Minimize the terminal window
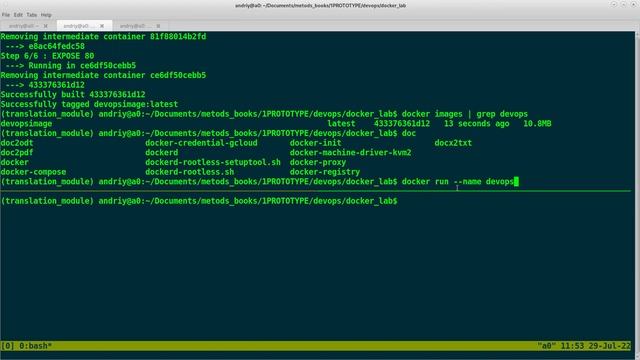This screenshot has height=360, width=640. (x=614, y=4)
